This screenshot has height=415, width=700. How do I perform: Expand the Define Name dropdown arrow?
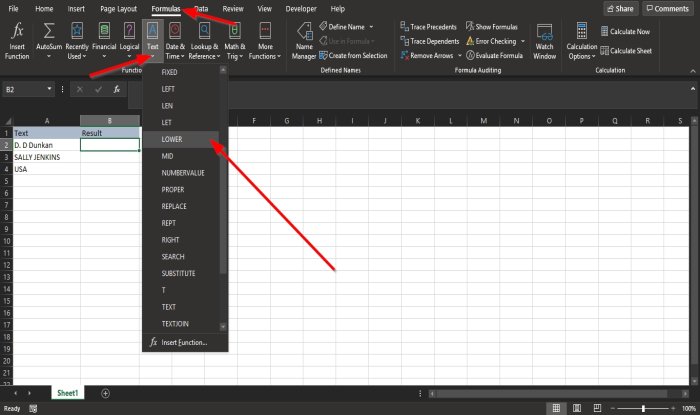point(371,27)
